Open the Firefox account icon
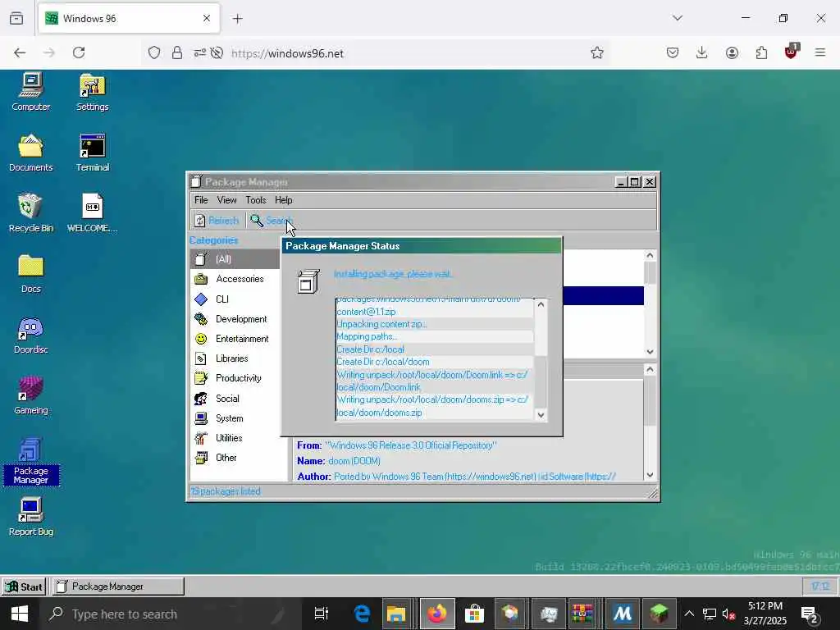Screen dimensions: 840x630 732,52
